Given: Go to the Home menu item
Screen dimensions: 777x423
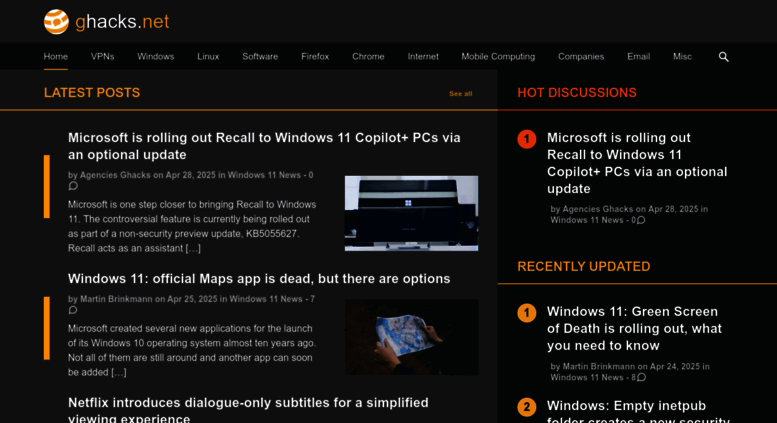Looking at the screenshot, I should (x=56, y=56).
